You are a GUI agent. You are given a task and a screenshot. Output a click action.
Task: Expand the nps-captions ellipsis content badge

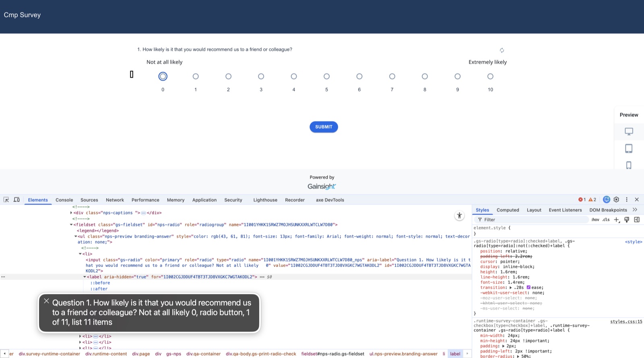click(143, 213)
